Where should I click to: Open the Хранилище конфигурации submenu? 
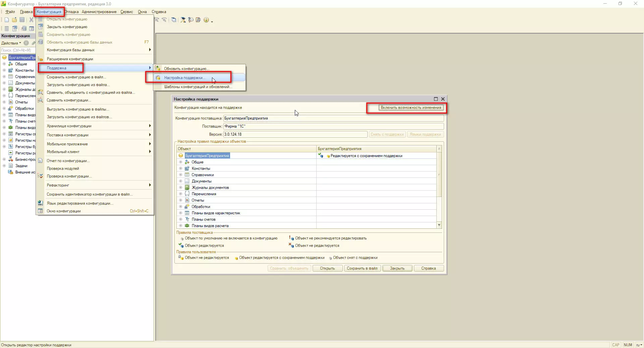[x=95, y=126]
